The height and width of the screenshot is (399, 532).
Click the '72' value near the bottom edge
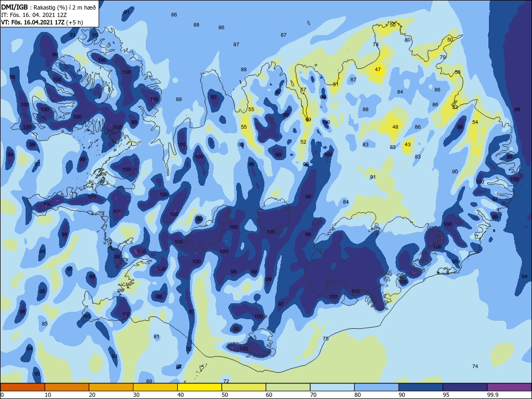click(226, 381)
